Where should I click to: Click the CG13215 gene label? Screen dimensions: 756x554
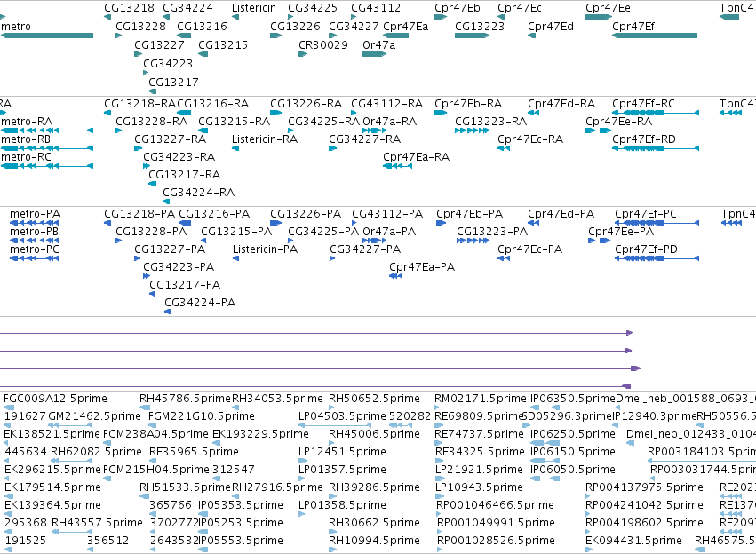coord(223,44)
